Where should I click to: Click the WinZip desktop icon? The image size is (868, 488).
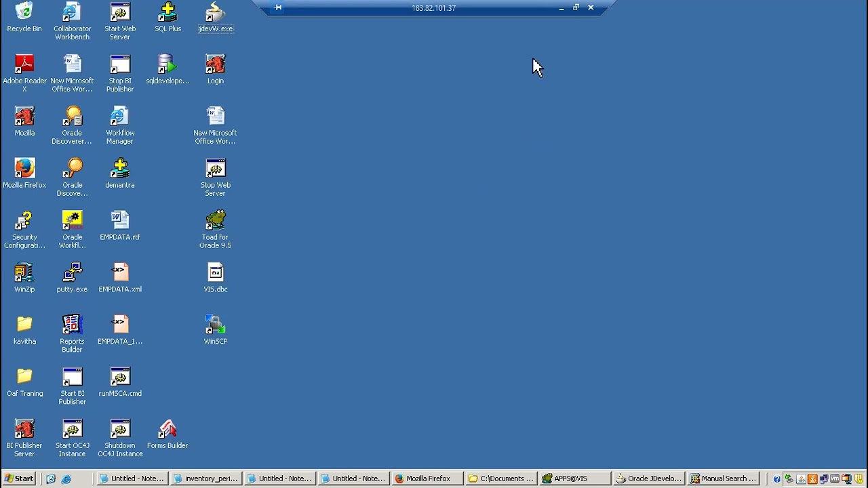click(24, 279)
